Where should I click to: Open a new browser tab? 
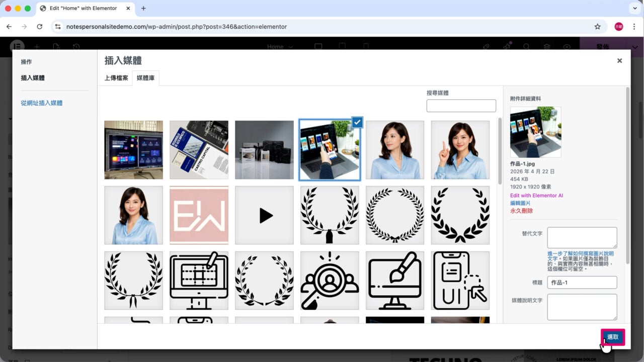pos(143,8)
